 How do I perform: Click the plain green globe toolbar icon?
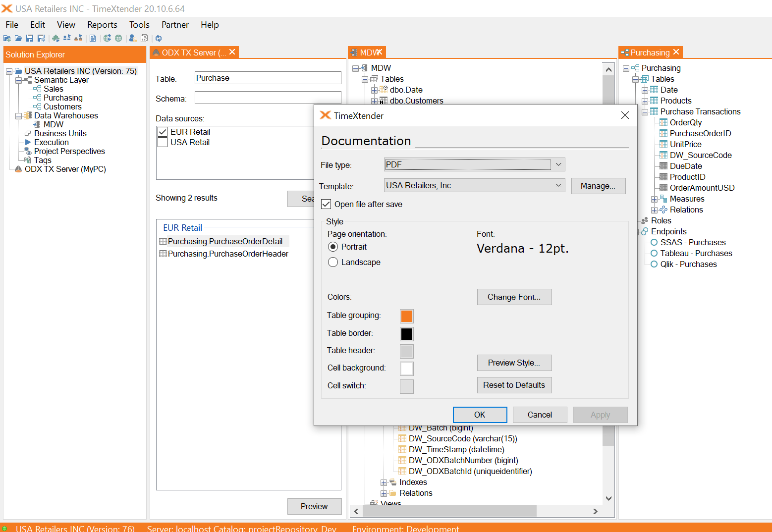coord(118,38)
